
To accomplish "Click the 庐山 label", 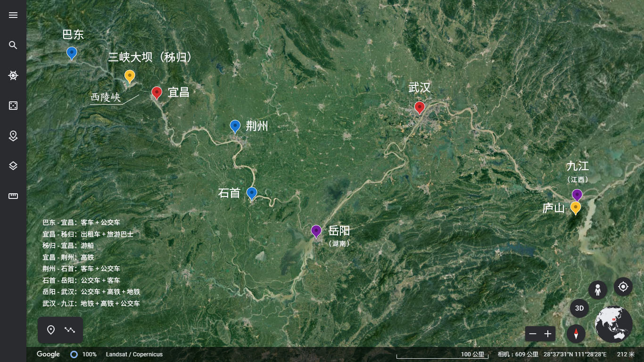I will [x=553, y=208].
